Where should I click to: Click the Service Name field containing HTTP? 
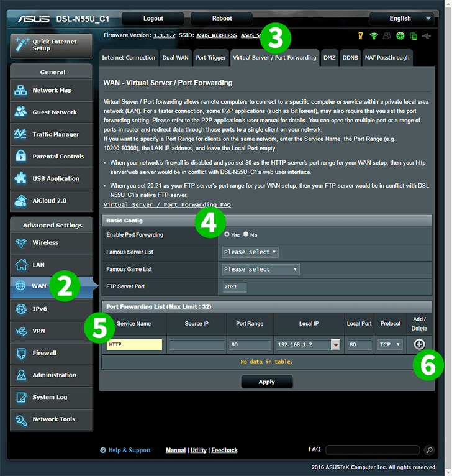coord(134,344)
